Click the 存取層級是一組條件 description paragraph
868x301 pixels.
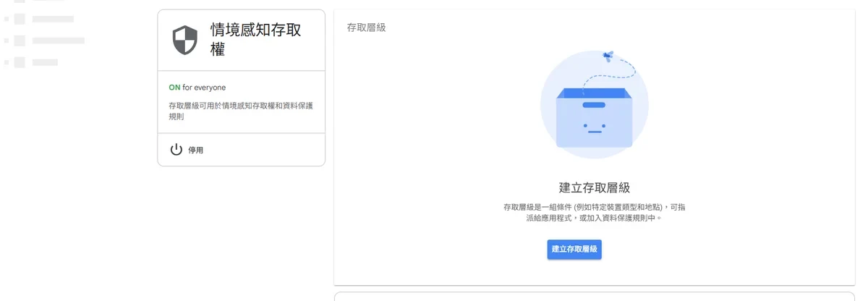595,212
